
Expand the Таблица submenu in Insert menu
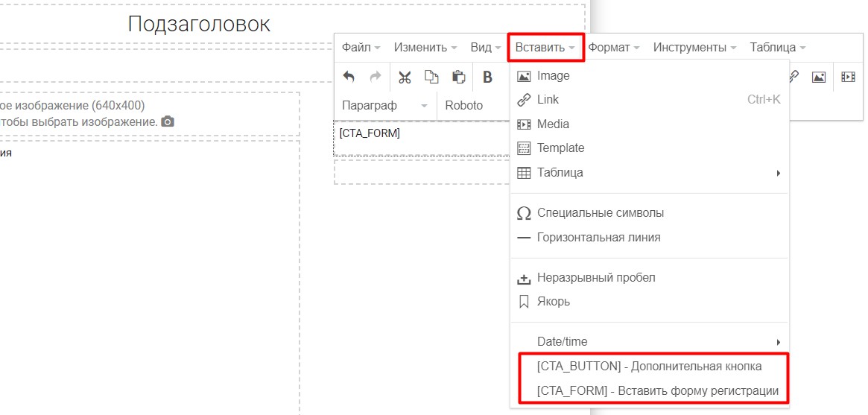click(x=648, y=173)
